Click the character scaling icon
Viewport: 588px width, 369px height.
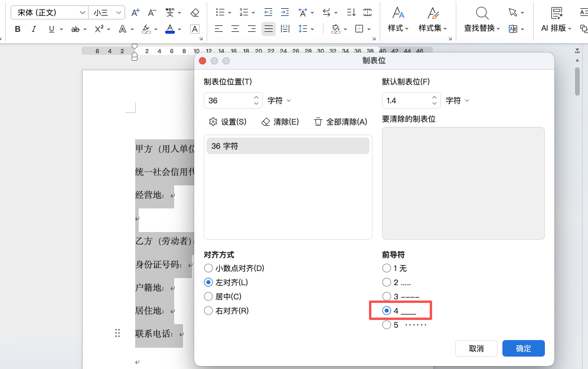tap(303, 12)
